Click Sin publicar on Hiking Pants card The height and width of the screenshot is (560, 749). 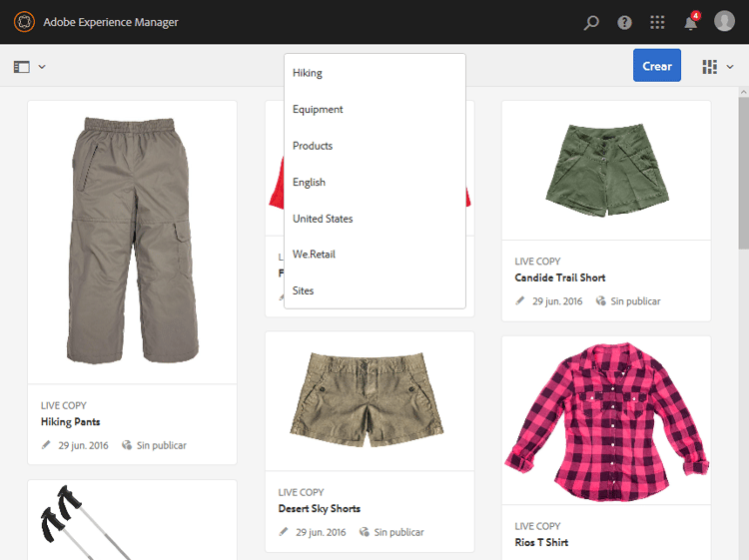162,445
